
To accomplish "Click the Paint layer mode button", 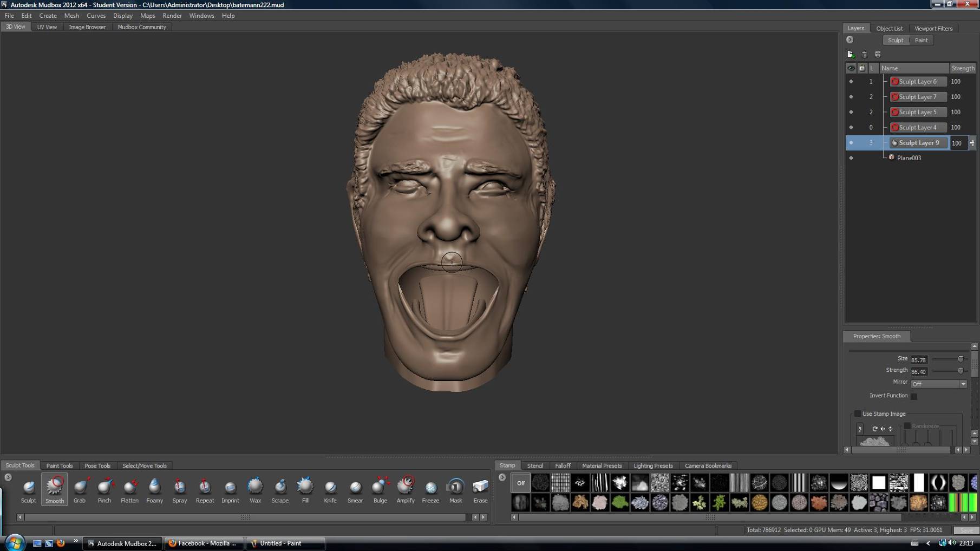I will [x=921, y=41].
